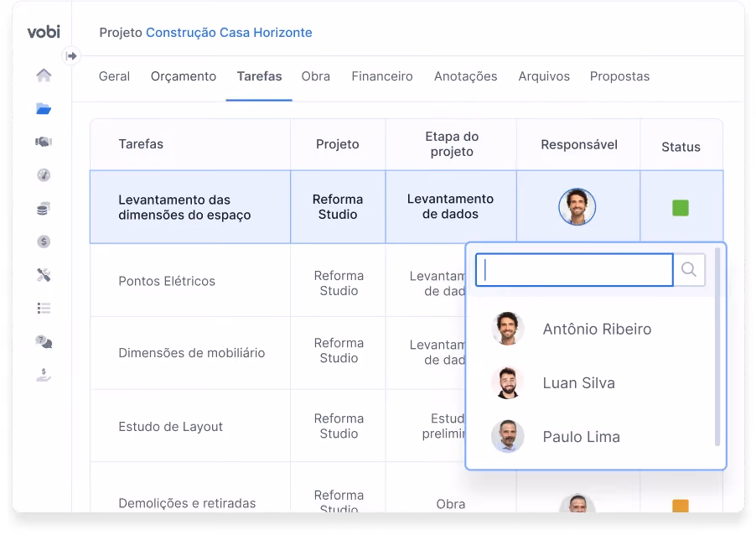Open the home icon in sidebar

(44, 75)
